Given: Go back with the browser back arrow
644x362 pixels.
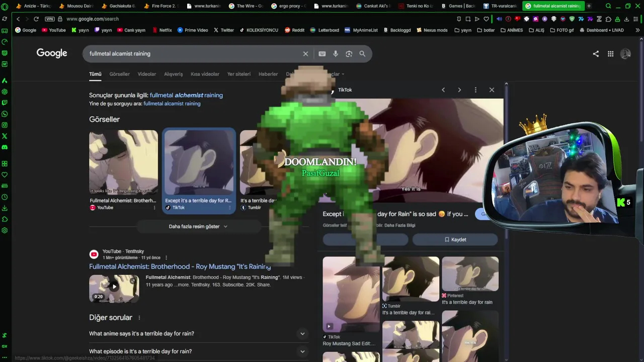Looking at the screenshot, I should [18, 19].
